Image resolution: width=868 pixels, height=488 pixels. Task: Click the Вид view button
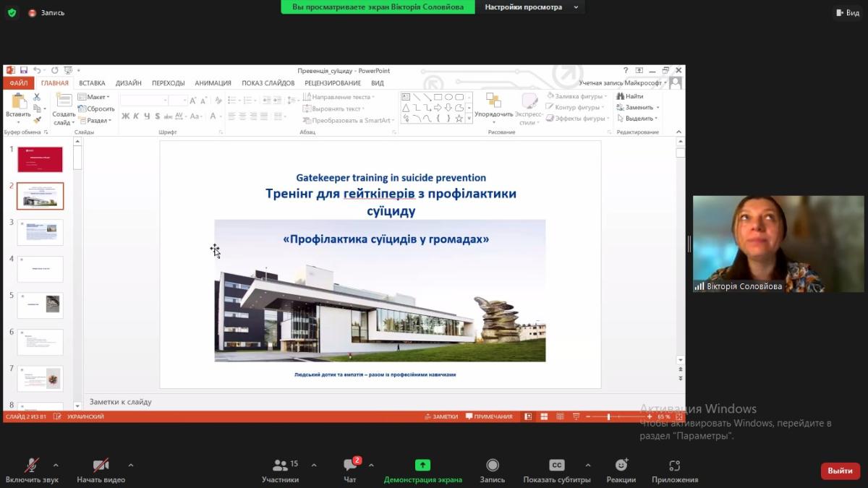pos(848,12)
